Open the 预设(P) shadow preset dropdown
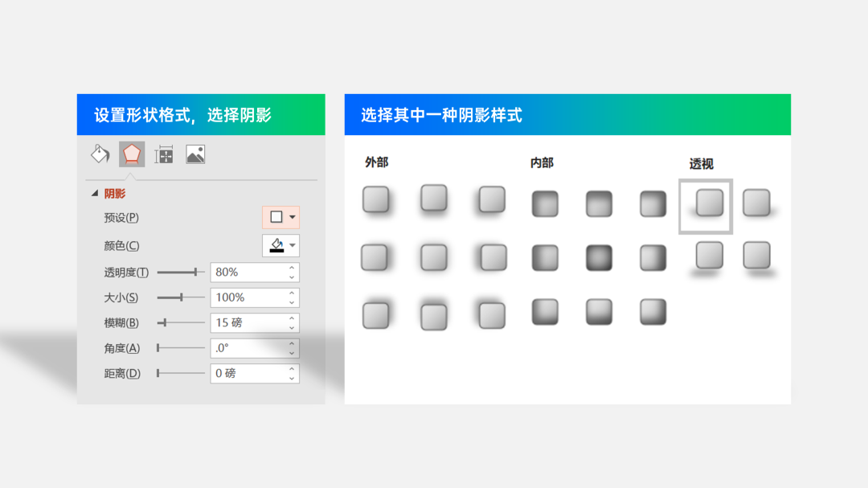The height and width of the screenshot is (488, 868). click(x=280, y=217)
